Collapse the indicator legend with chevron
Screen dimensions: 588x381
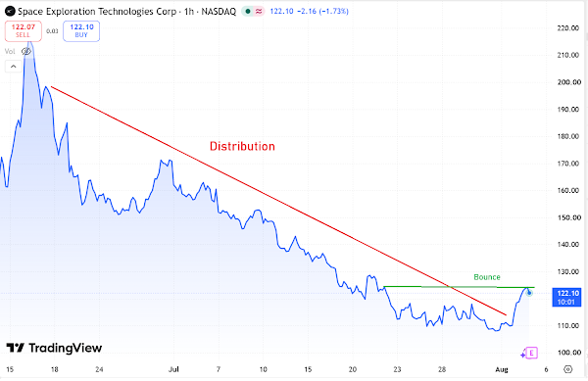13,67
